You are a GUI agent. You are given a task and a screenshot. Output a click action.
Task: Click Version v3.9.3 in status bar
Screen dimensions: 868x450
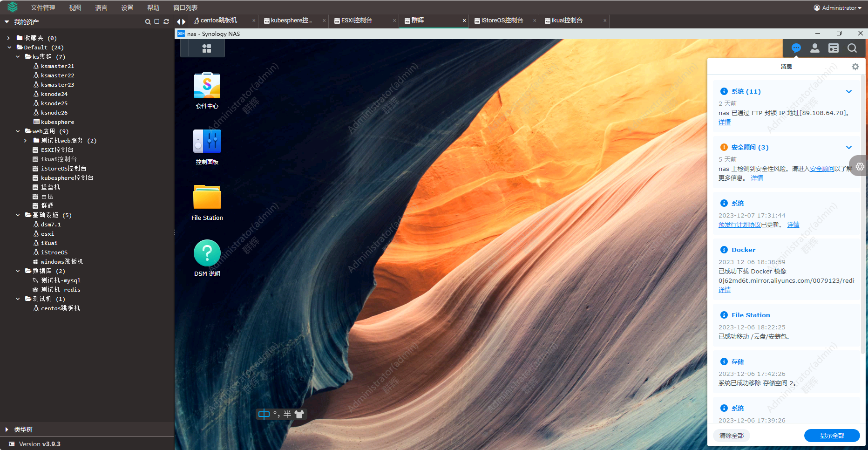pos(40,444)
